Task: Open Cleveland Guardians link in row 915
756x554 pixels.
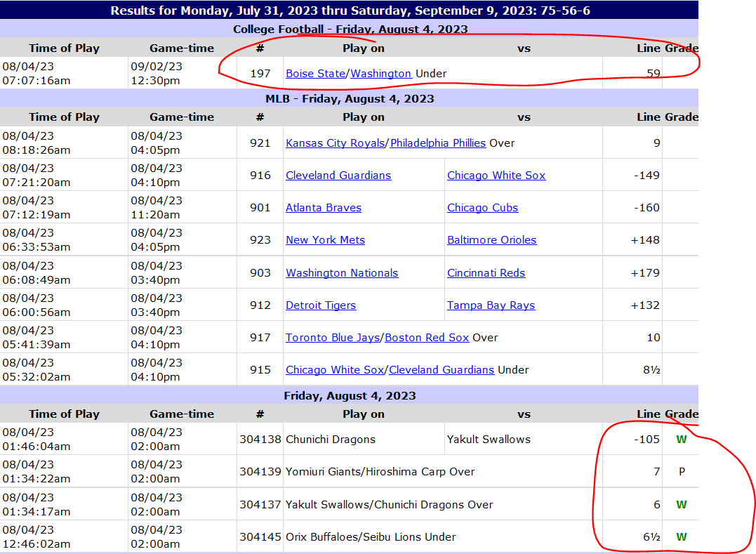Action: point(442,370)
